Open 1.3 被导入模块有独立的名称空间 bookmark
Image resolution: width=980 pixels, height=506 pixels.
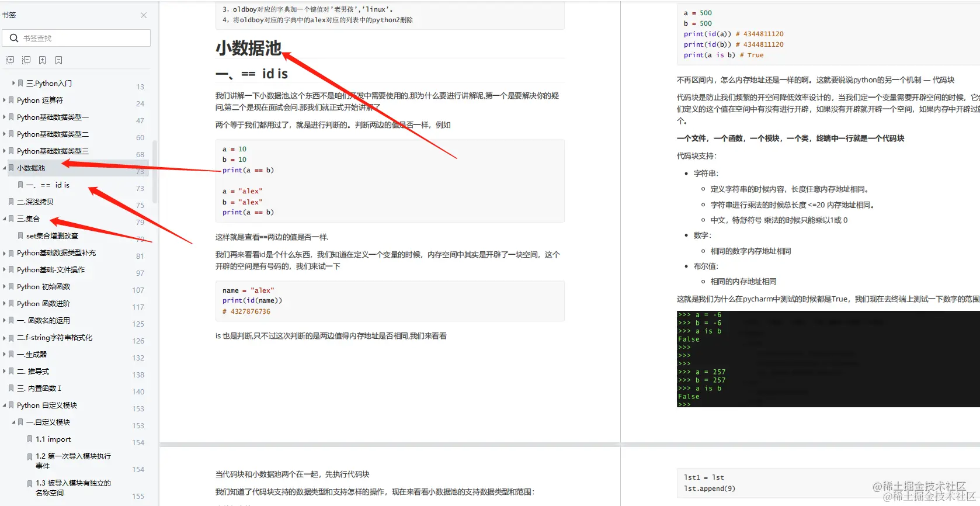[73, 488]
